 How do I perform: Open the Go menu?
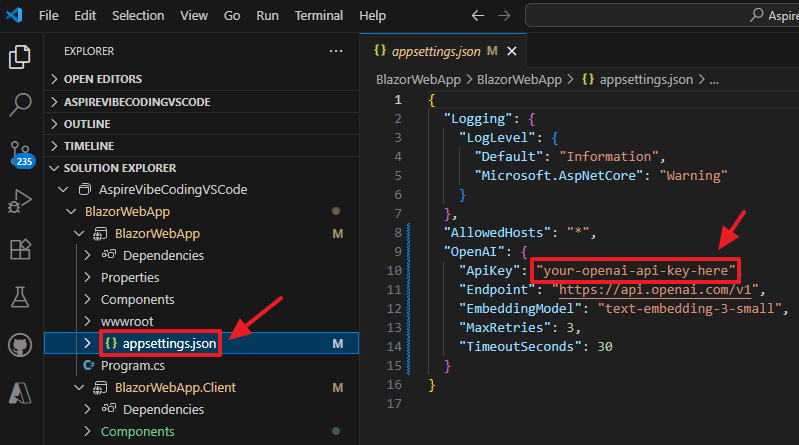(x=232, y=16)
